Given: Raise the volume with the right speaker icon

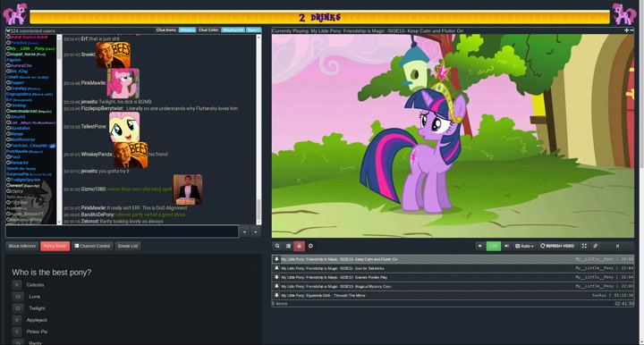Looking at the screenshot, I should click(506, 246).
